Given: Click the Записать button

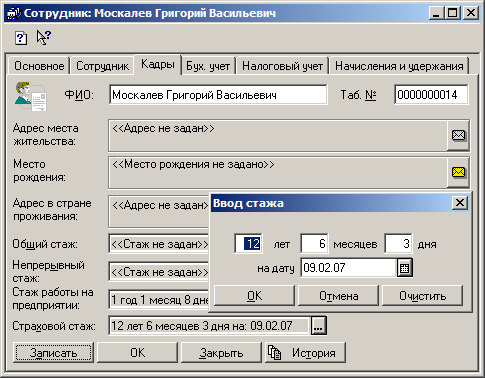Looking at the screenshot, I should tap(53, 353).
